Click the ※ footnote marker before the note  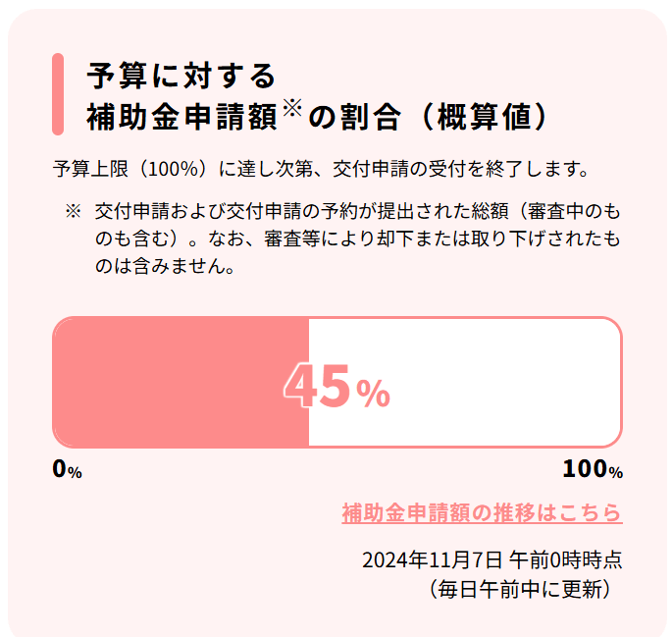tap(73, 212)
